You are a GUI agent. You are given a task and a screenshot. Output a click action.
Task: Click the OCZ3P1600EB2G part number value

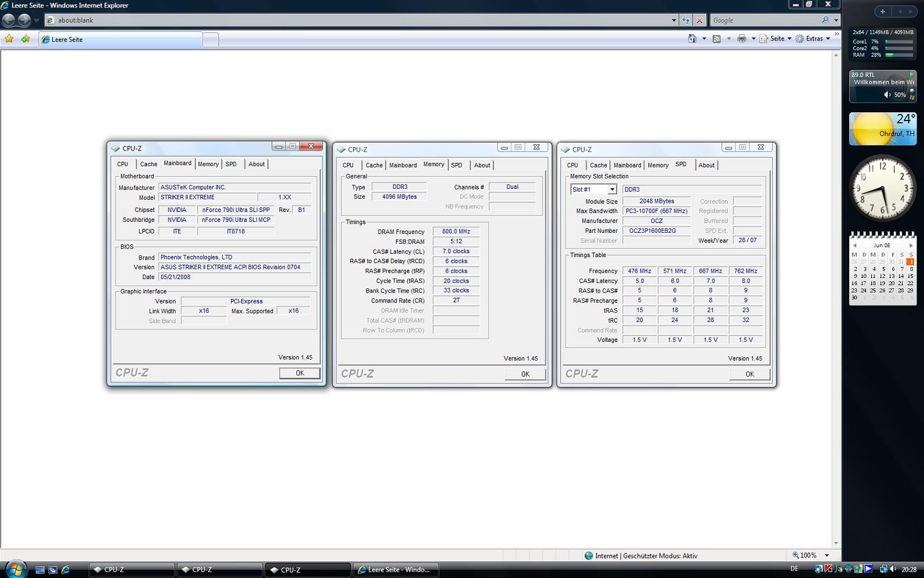coord(656,231)
